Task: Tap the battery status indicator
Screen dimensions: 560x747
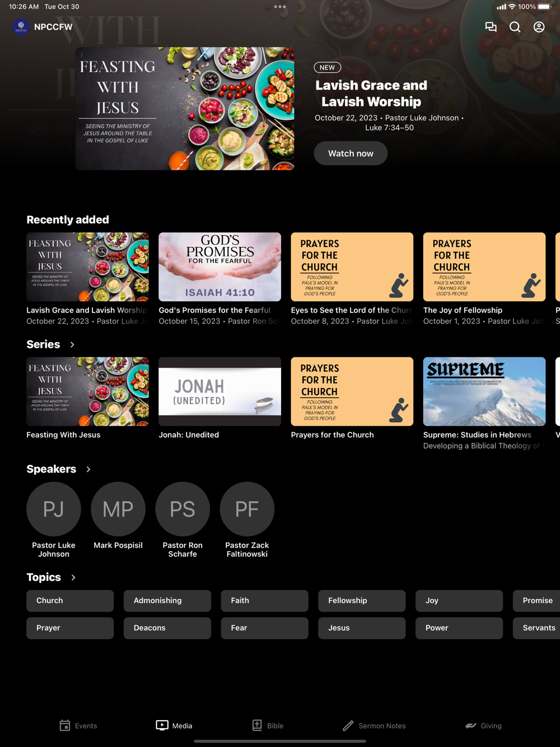Action: pos(544,7)
